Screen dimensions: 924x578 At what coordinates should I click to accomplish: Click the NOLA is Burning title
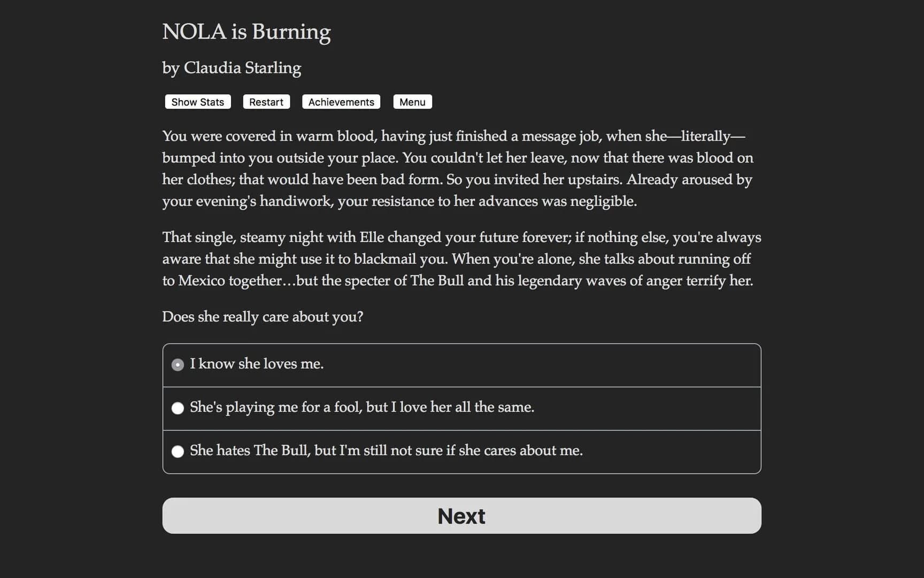point(247,32)
